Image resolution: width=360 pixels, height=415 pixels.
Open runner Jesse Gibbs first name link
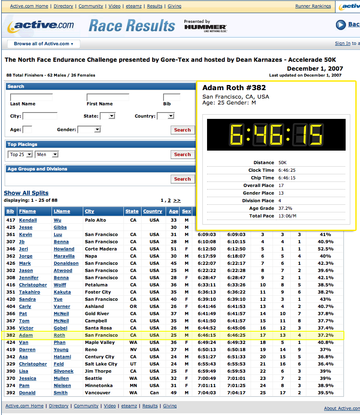(26, 227)
